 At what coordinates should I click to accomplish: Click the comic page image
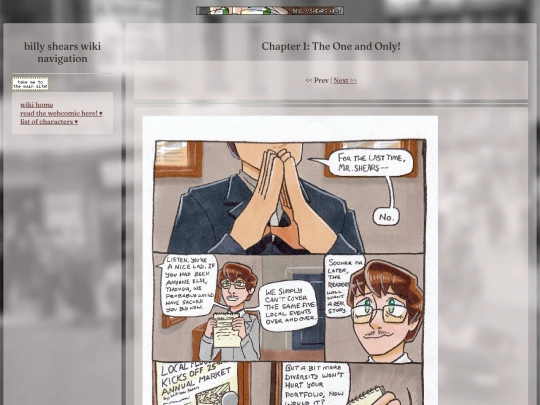pos(290,260)
